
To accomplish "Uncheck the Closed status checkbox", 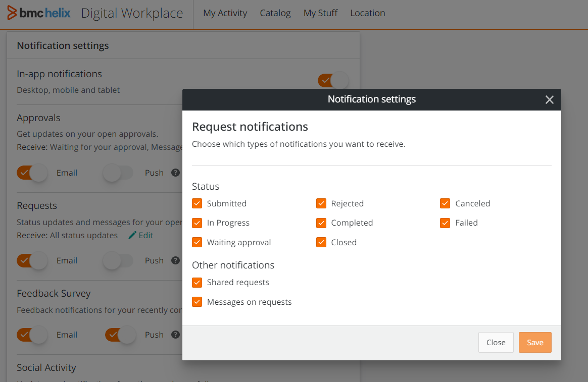I will tap(321, 242).
